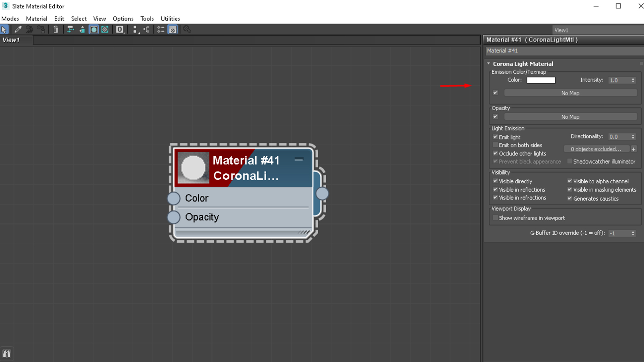Click Move Children toolbar icon
The image size is (644, 362).
[x=70, y=29]
